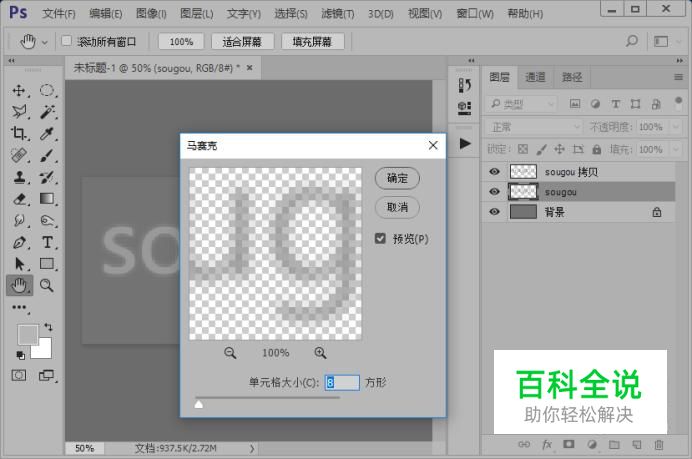Open the Hand tool preset picker arrow

45,42
